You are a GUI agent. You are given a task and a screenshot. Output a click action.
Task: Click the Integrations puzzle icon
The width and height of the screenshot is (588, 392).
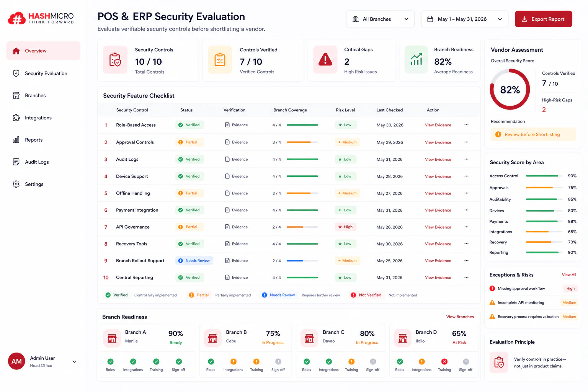click(x=16, y=118)
